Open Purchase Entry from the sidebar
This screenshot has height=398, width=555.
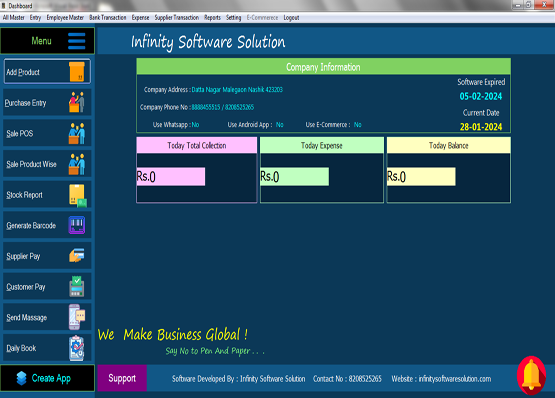click(47, 102)
